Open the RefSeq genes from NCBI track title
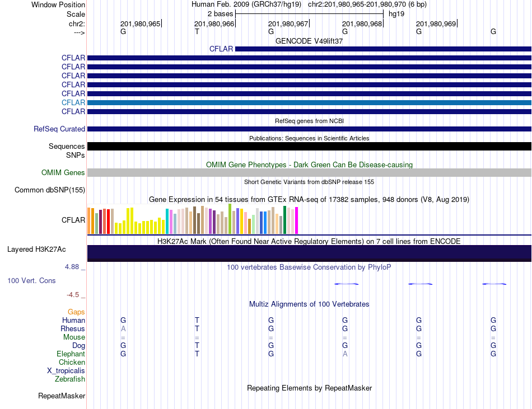 (309, 121)
